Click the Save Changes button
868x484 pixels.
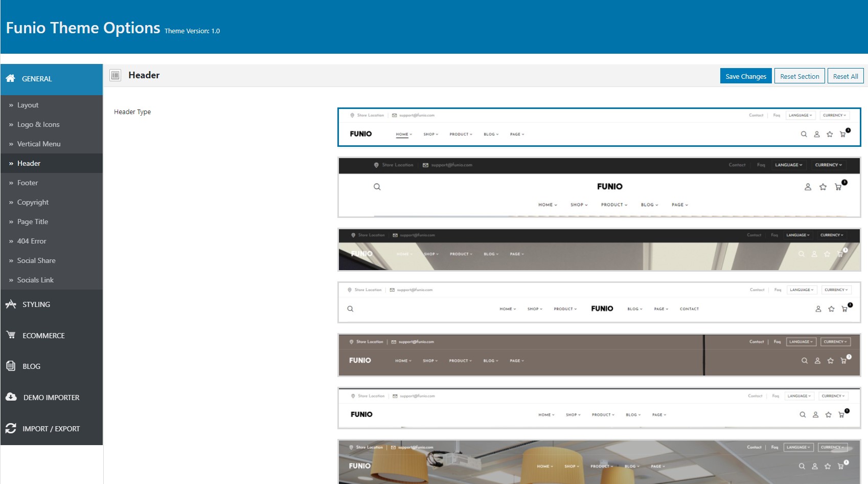click(x=745, y=76)
